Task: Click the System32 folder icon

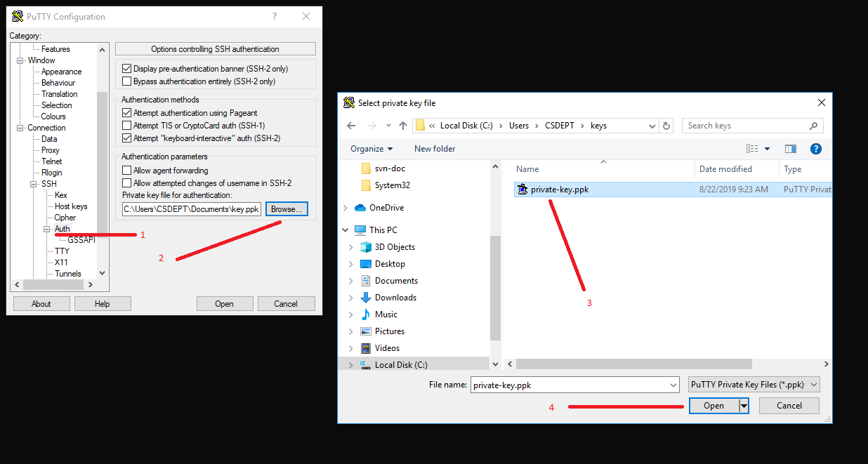Action: [365, 185]
